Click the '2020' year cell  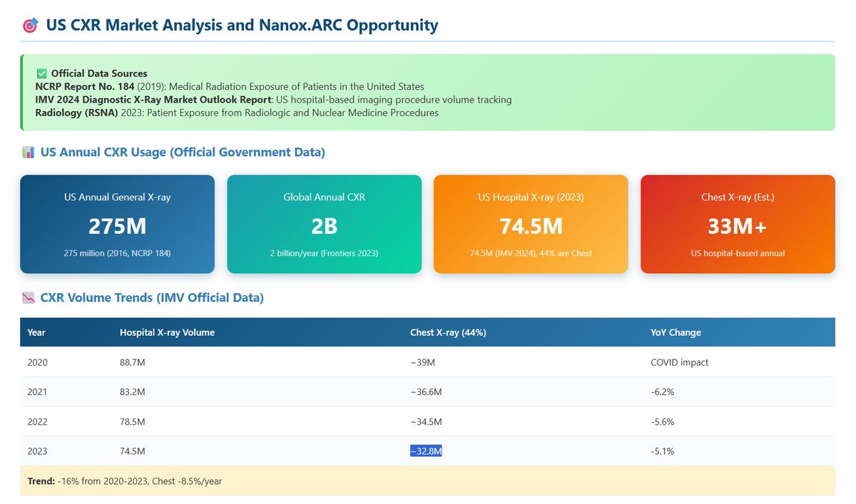point(37,362)
